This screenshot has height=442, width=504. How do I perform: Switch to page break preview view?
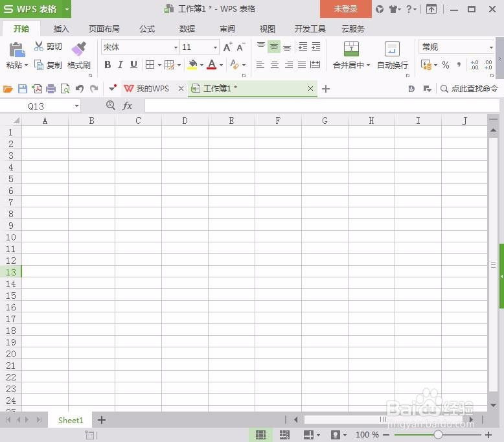click(x=284, y=435)
